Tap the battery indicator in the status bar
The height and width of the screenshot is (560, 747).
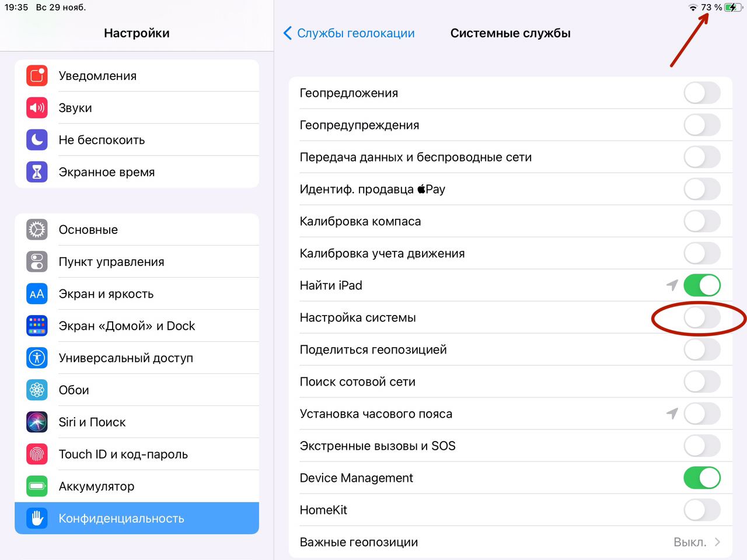[731, 8]
